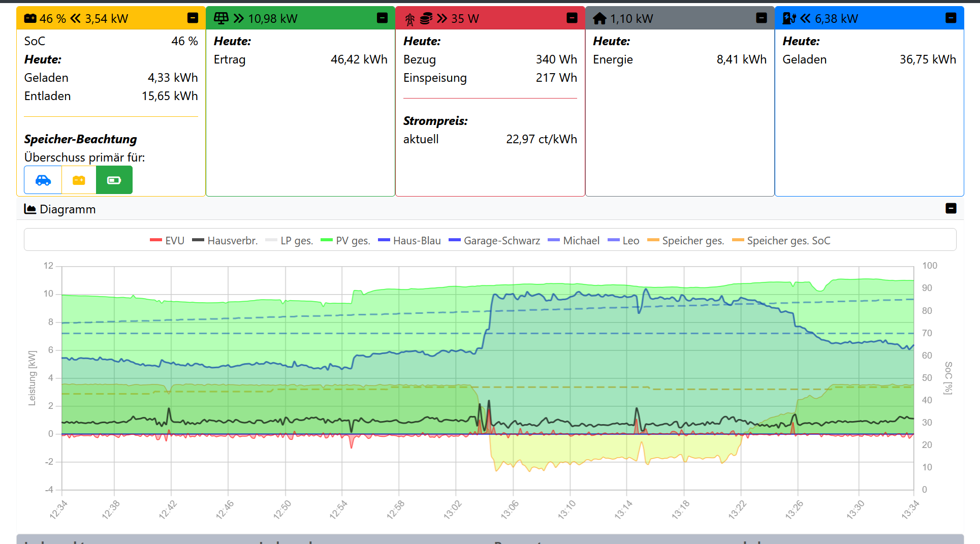
Task: Click the battery icon on the yellow card
Action: click(x=31, y=18)
